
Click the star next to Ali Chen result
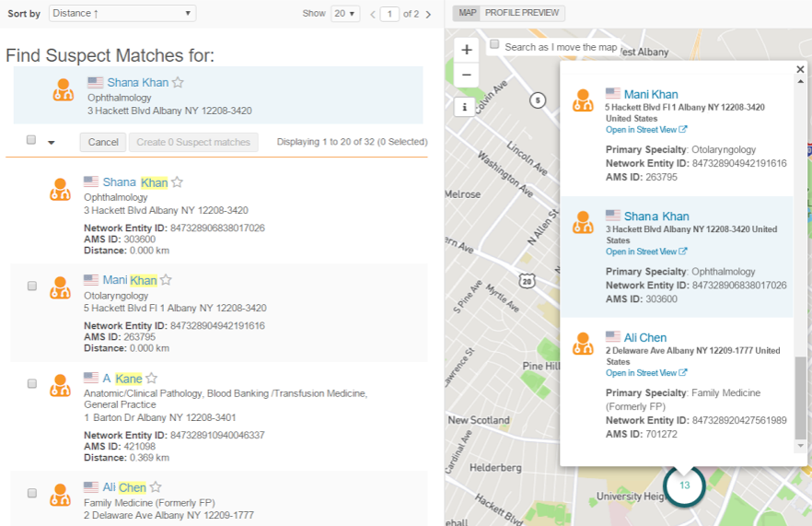tap(156, 487)
